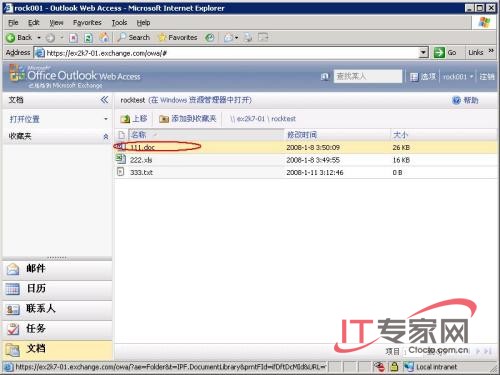Collapse the 文档 side pane with chevrons
The image size is (500, 375).
coord(104,100)
